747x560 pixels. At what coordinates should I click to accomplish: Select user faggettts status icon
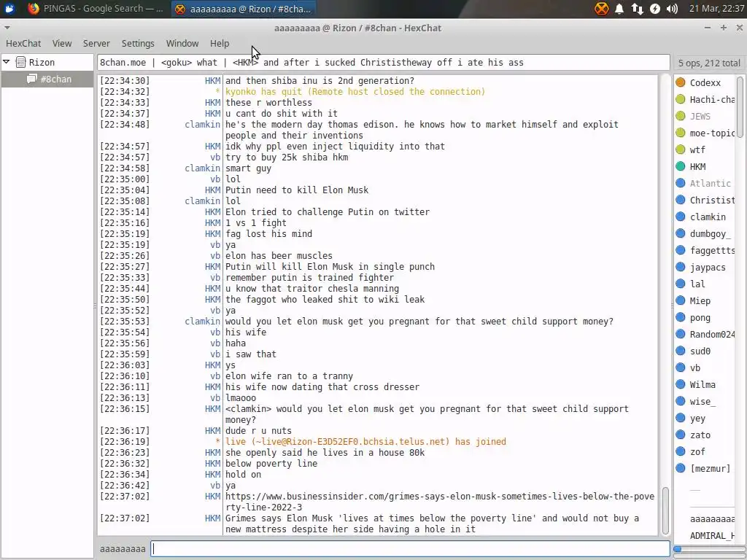[x=681, y=250]
